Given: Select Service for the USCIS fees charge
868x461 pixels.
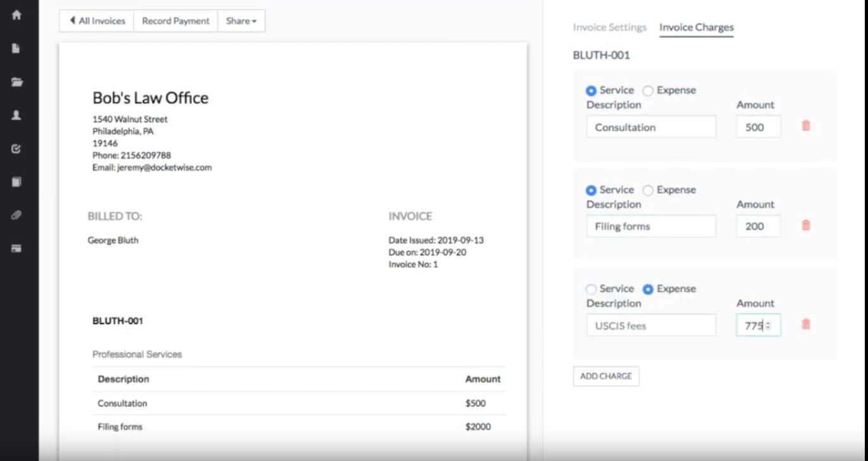Looking at the screenshot, I should (592, 288).
